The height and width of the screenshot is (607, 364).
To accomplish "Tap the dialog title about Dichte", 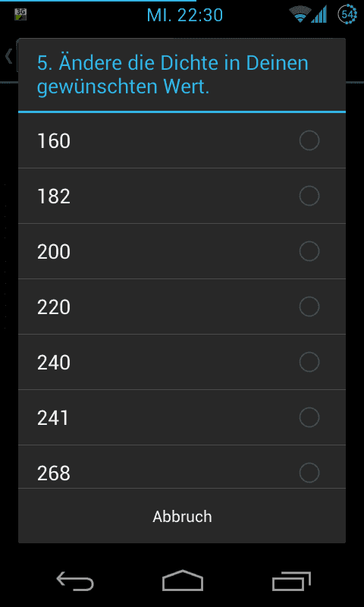I will point(173,74).
